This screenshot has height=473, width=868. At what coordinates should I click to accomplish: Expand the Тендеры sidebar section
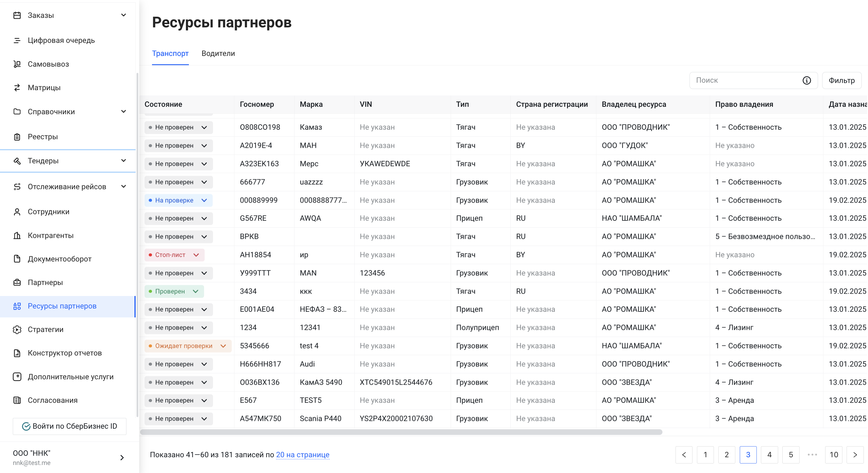(123, 161)
